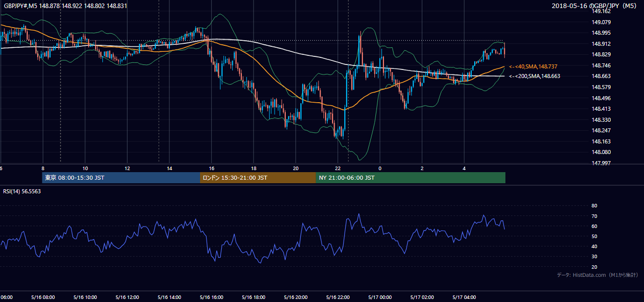Select the 東京 08:00-15:30 JST session bar
This screenshot has height=302, width=644.
pyautogui.click(x=121, y=178)
